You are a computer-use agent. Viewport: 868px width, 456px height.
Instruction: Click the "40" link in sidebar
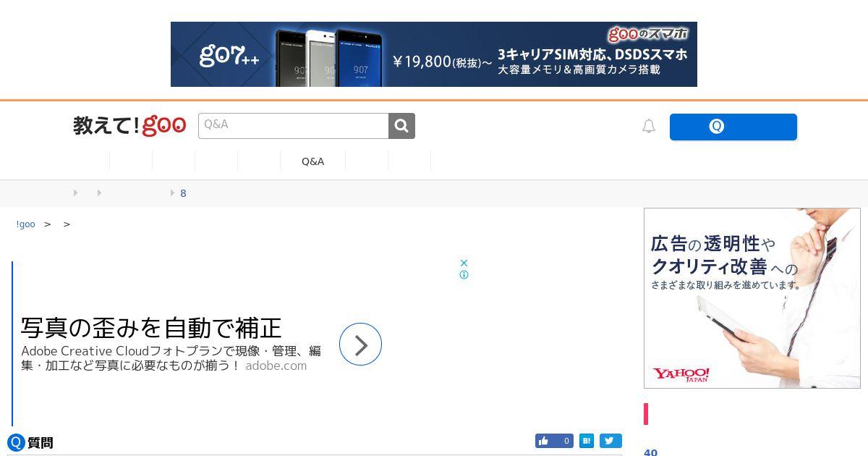(650, 452)
